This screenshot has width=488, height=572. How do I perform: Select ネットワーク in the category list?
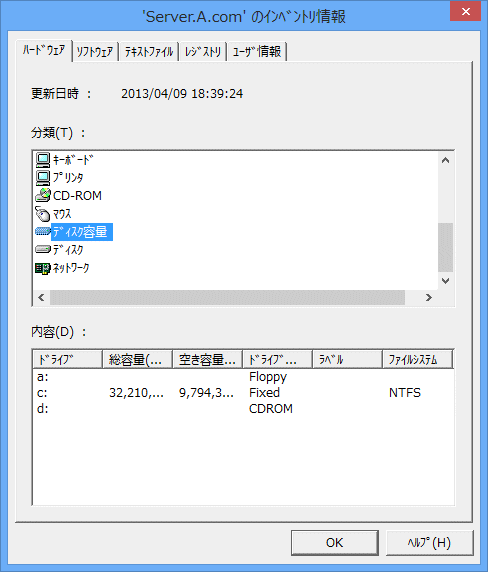(x=71, y=268)
